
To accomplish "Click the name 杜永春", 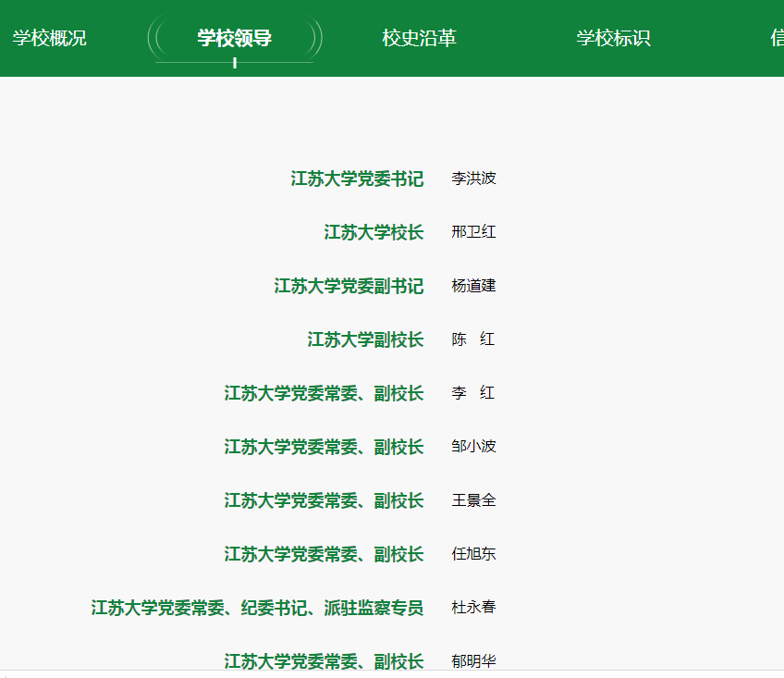I will tap(473, 608).
